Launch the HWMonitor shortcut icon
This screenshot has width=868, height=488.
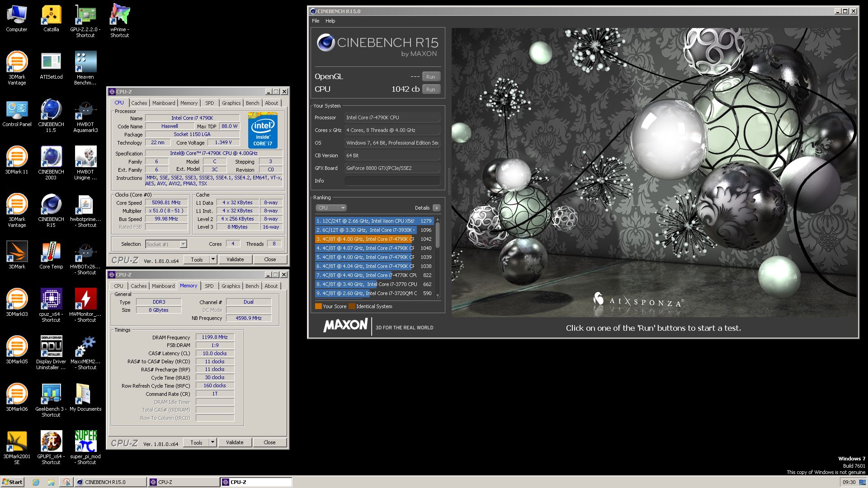click(85, 305)
